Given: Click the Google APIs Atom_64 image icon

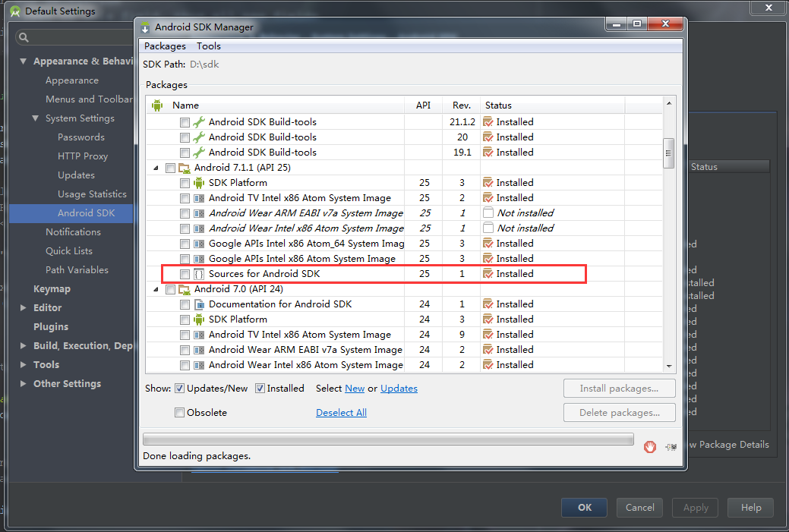Looking at the screenshot, I should pyautogui.click(x=199, y=244).
